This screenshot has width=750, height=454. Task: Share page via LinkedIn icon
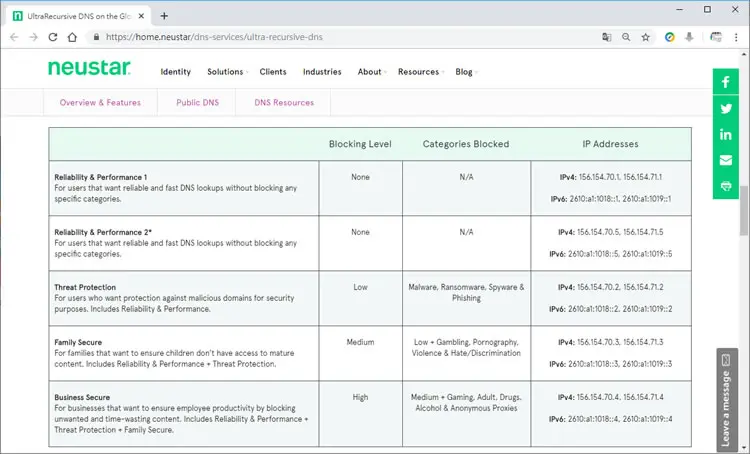click(726, 134)
